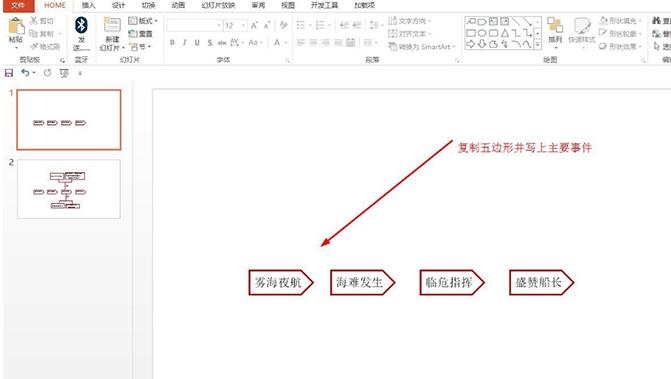The image size is (671, 379).
Task: Select the elbow connector shape in gallery
Action: (516, 33)
